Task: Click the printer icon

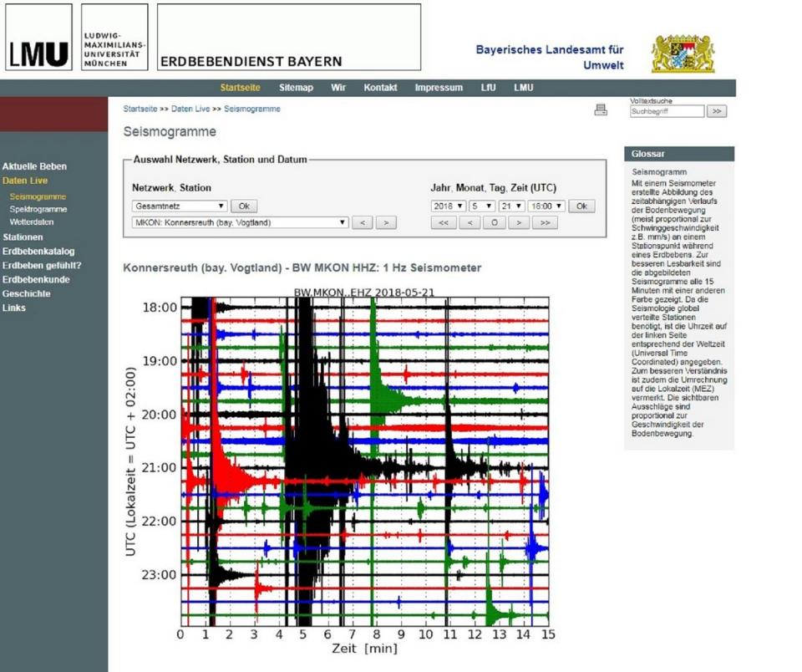Action: click(601, 109)
